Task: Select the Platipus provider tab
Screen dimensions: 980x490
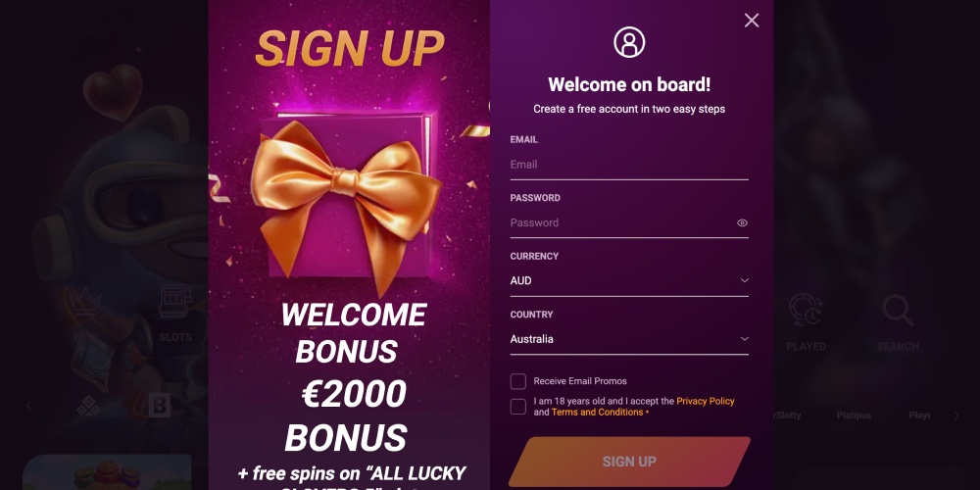Action: click(x=854, y=415)
